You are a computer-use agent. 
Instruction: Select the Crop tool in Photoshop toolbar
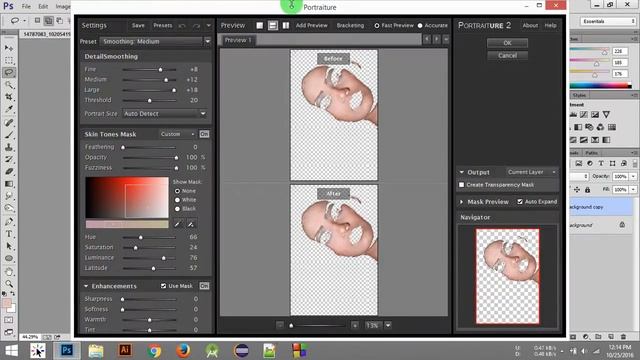pyautogui.click(x=9, y=97)
